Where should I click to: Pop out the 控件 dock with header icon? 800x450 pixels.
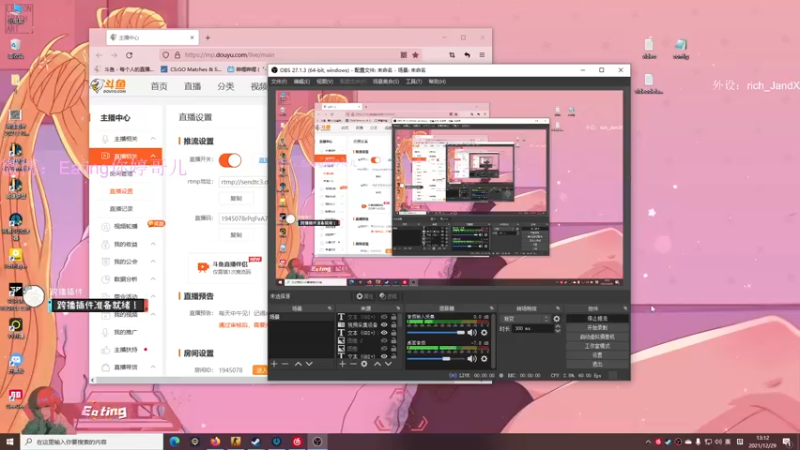625,308
